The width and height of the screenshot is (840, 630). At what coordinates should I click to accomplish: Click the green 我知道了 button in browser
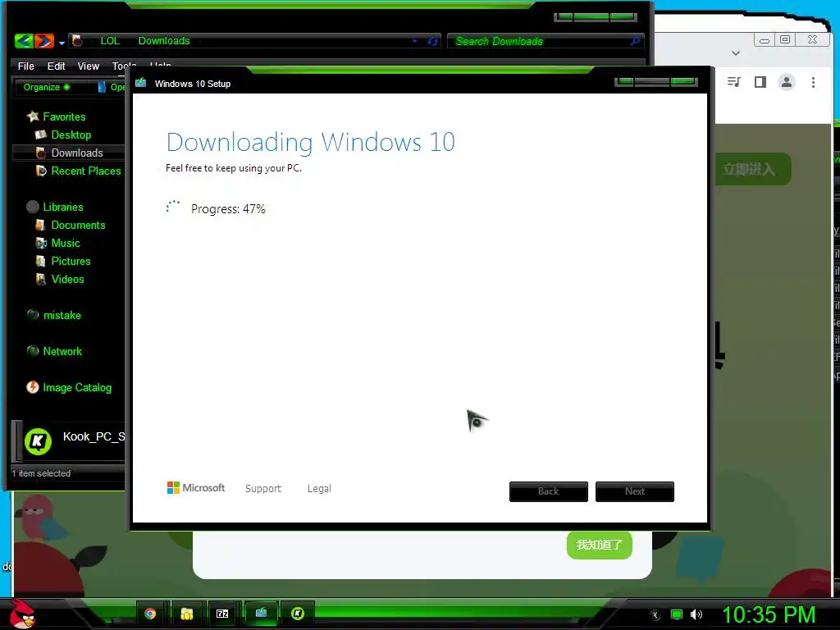click(x=600, y=545)
